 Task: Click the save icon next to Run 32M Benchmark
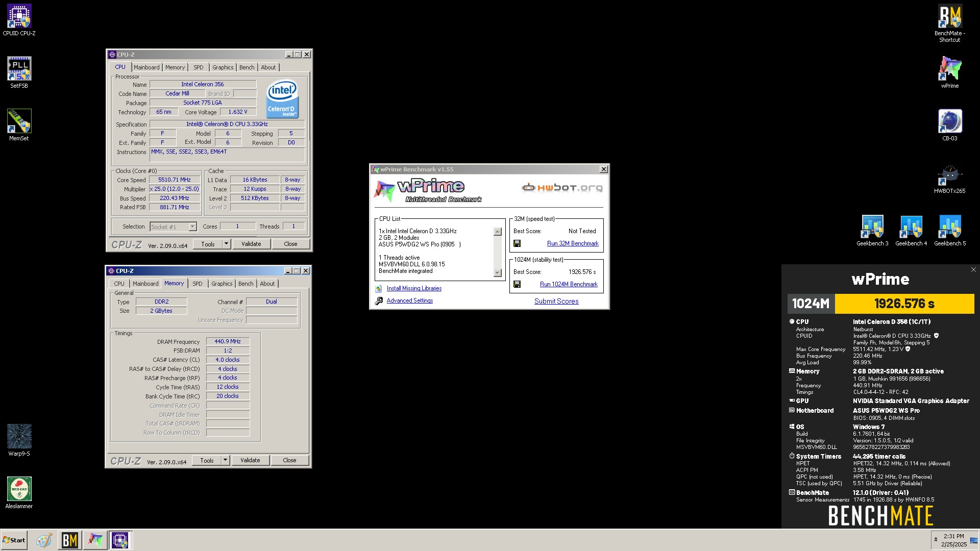tap(517, 244)
